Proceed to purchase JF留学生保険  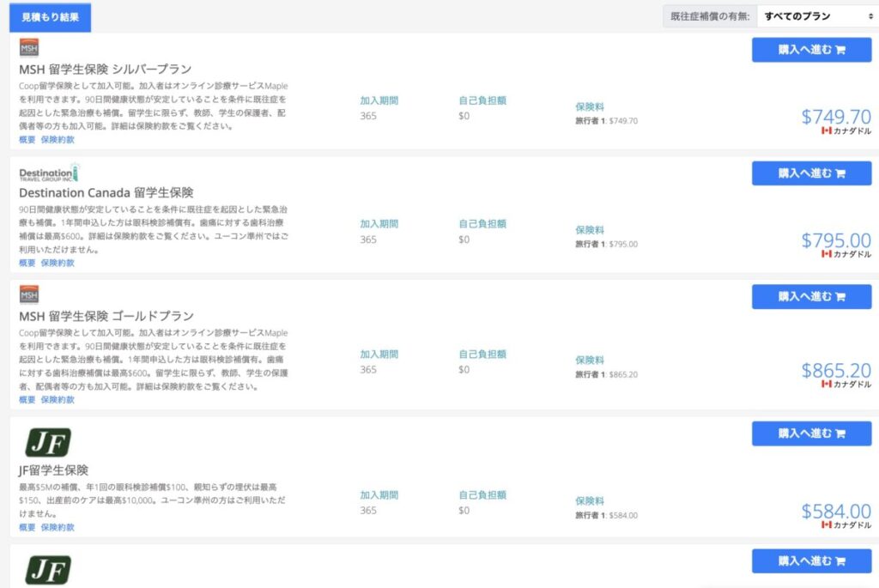(x=811, y=433)
